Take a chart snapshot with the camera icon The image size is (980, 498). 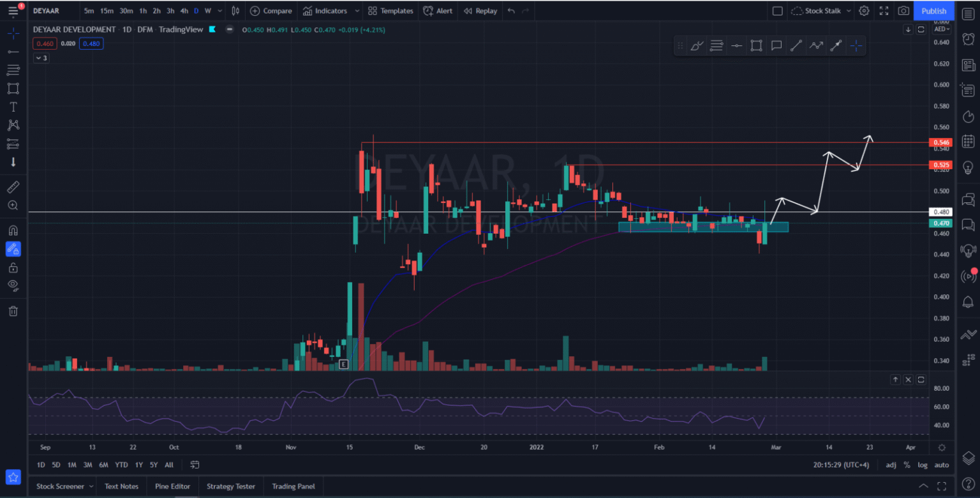tap(903, 11)
